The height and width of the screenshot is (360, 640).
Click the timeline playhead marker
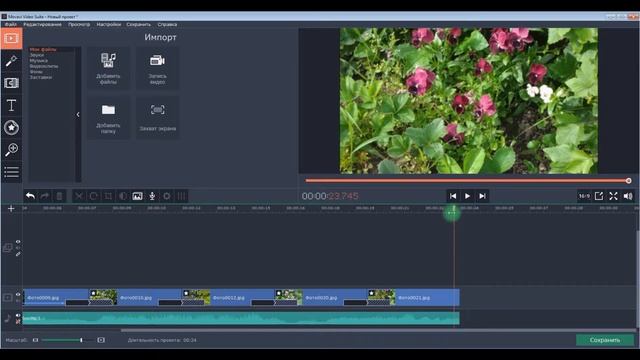tap(452, 213)
